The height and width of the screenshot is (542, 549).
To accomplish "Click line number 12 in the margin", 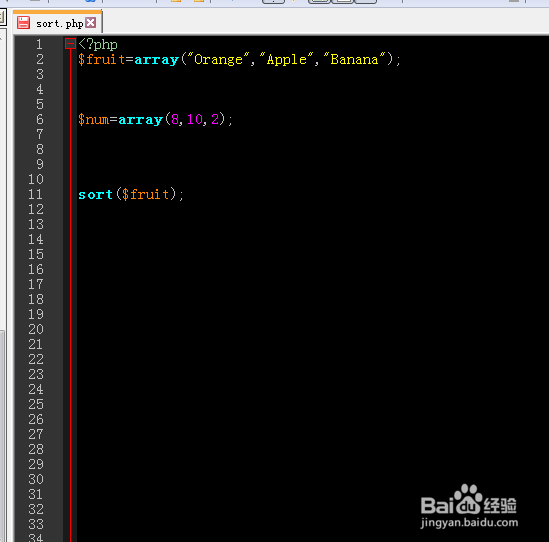I will click(x=35, y=209).
